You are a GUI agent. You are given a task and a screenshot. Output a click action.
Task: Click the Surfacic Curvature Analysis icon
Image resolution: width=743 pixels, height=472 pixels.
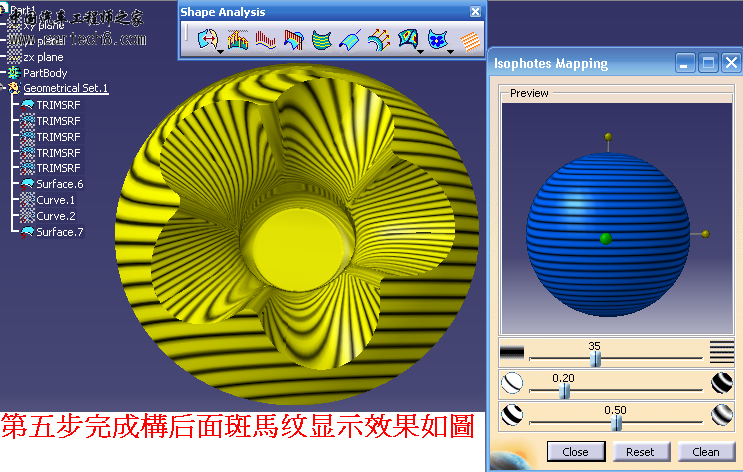(407, 40)
